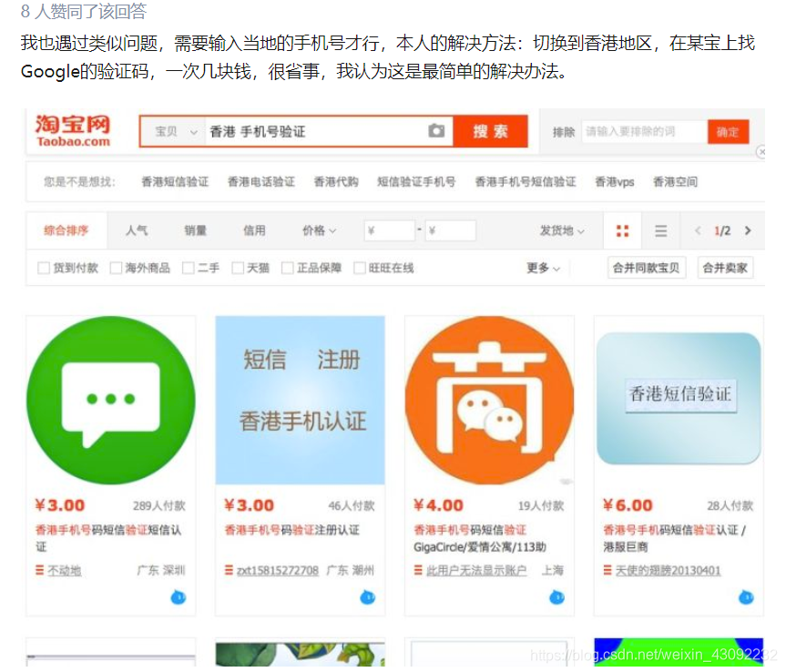This screenshot has height=672, width=786.
Task: Open Wangwang chat on the ¥6.00 listing
Action: pyautogui.click(x=749, y=597)
